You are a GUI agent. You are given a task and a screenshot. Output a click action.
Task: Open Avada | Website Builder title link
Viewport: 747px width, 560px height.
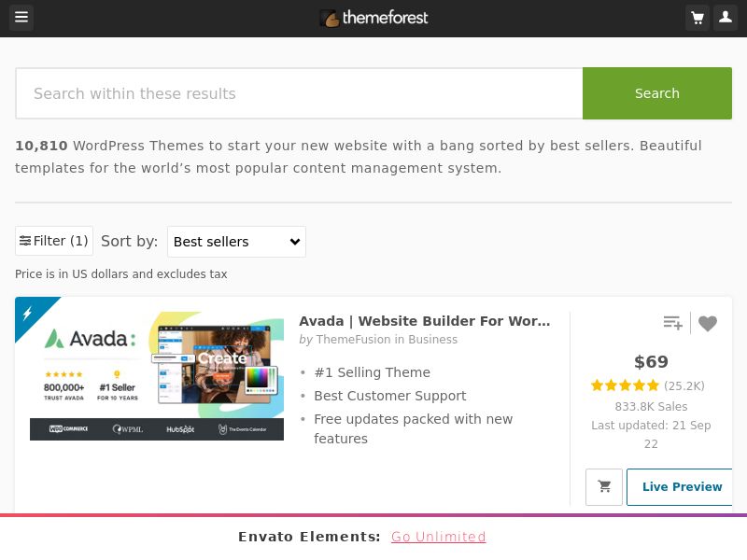425,321
